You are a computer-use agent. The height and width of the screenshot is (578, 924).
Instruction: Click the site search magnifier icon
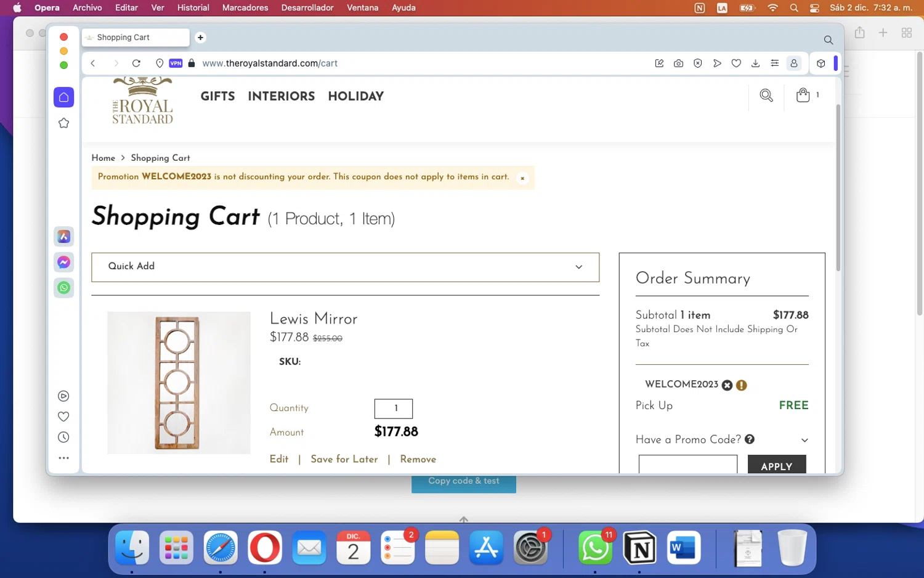click(766, 96)
